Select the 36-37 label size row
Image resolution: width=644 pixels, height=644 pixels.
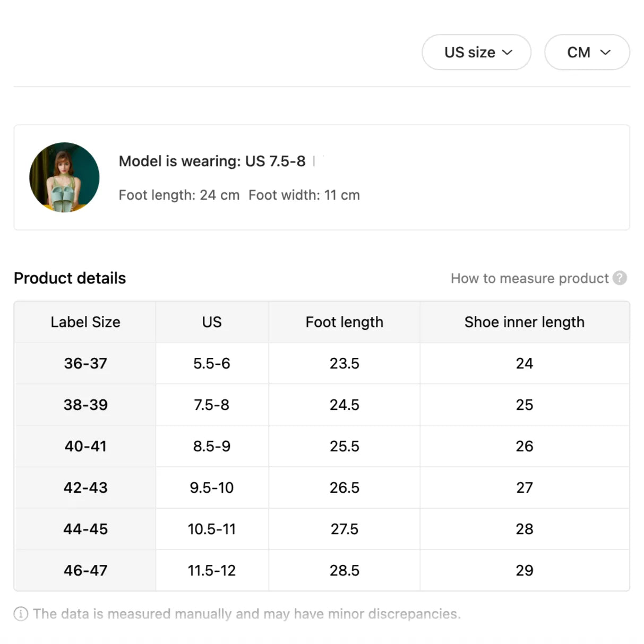click(x=85, y=364)
